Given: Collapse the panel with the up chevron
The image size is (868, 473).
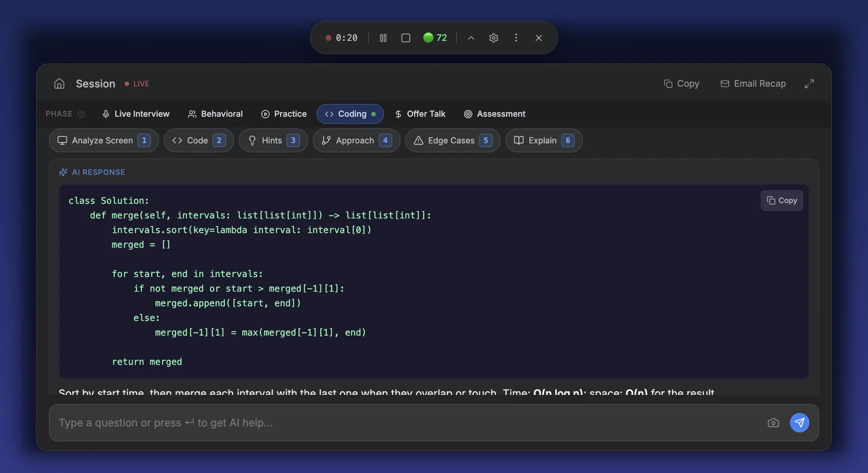Looking at the screenshot, I should 471,38.
